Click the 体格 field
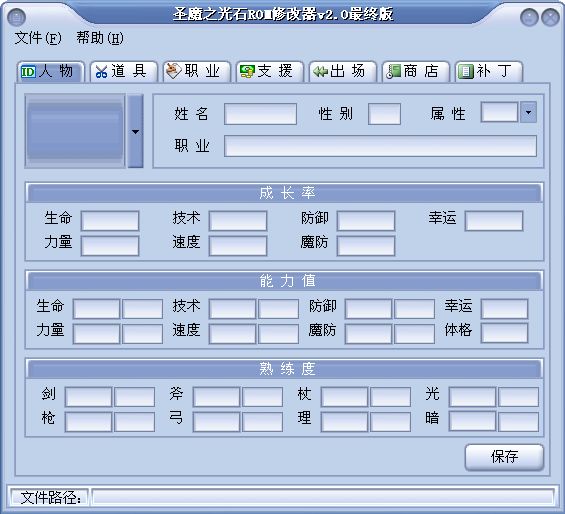 504,333
